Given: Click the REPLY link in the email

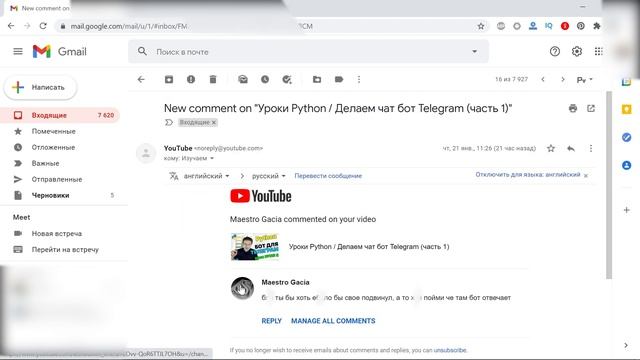Looking at the screenshot, I should (x=271, y=321).
